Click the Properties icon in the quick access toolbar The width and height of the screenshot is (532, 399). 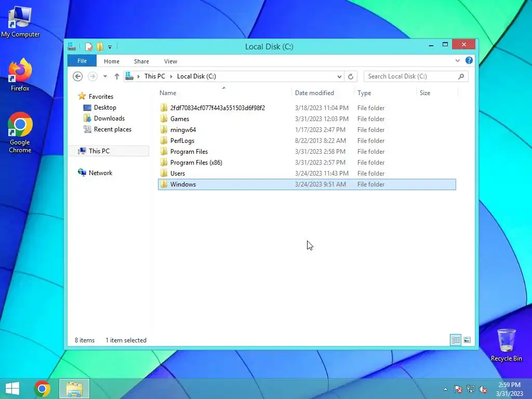click(88, 46)
